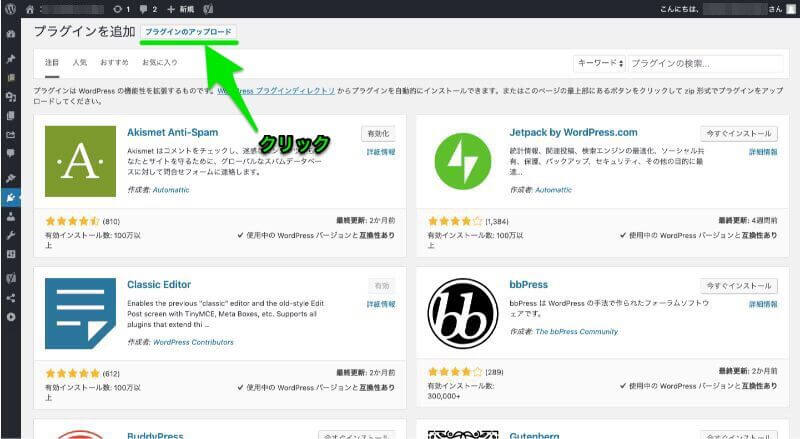Screen dimensions: 800x439
Task: Click the plus 新規 (New) item
Action: pyautogui.click(x=181, y=9)
